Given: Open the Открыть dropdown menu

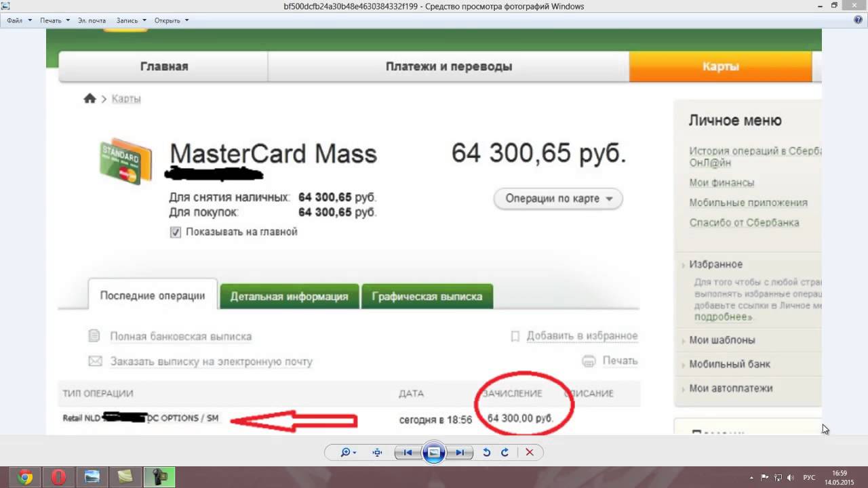Looking at the screenshot, I should (172, 20).
